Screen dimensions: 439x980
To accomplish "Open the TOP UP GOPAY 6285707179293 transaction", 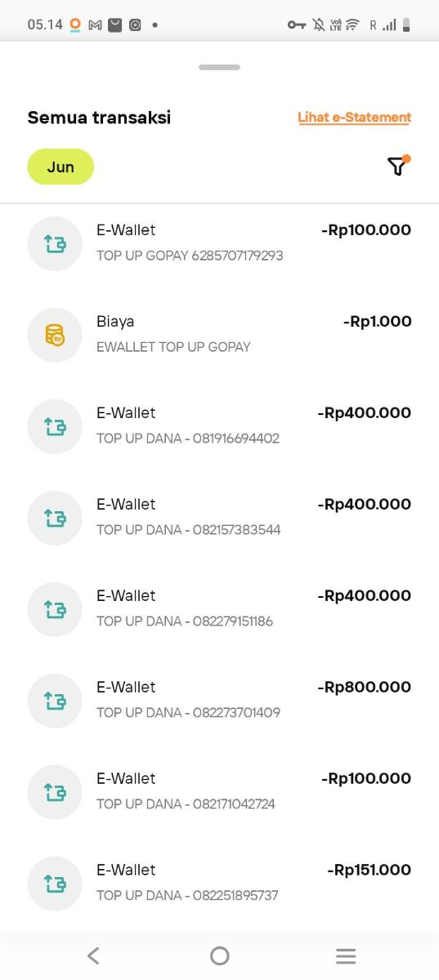I will pos(219,243).
